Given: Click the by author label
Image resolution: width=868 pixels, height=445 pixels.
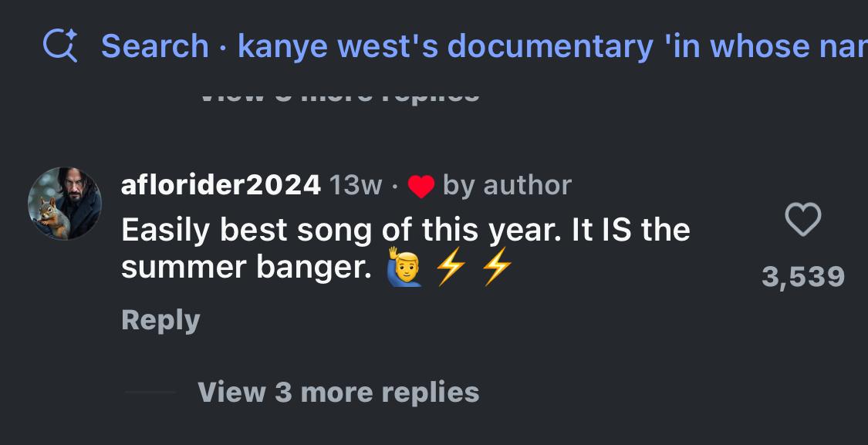Looking at the screenshot, I should click(507, 185).
